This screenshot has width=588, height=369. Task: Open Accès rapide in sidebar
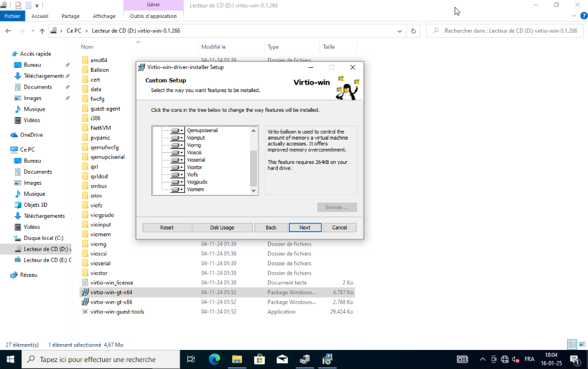pos(35,53)
